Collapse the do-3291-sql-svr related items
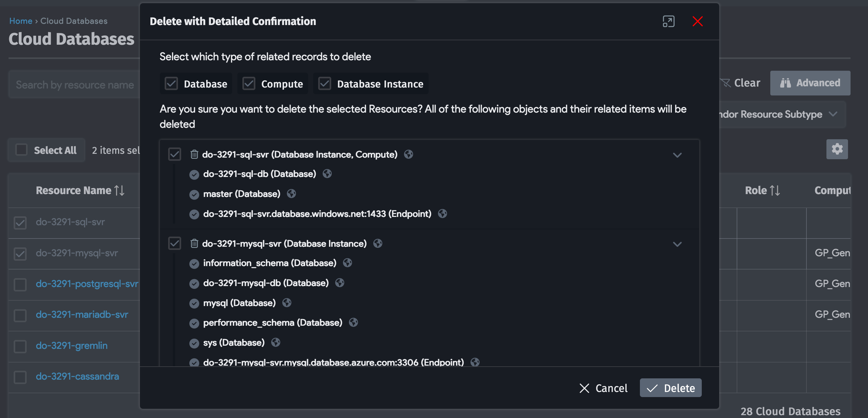 pos(677,155)
